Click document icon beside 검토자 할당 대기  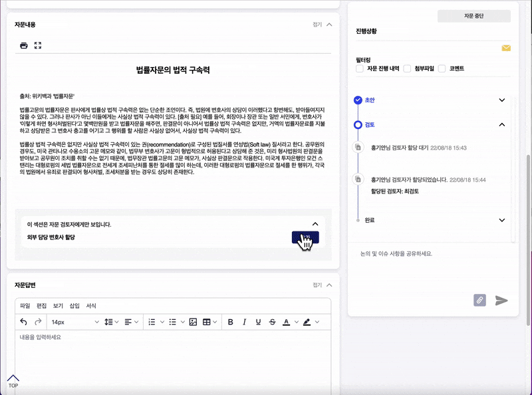[x=358, y=147]
